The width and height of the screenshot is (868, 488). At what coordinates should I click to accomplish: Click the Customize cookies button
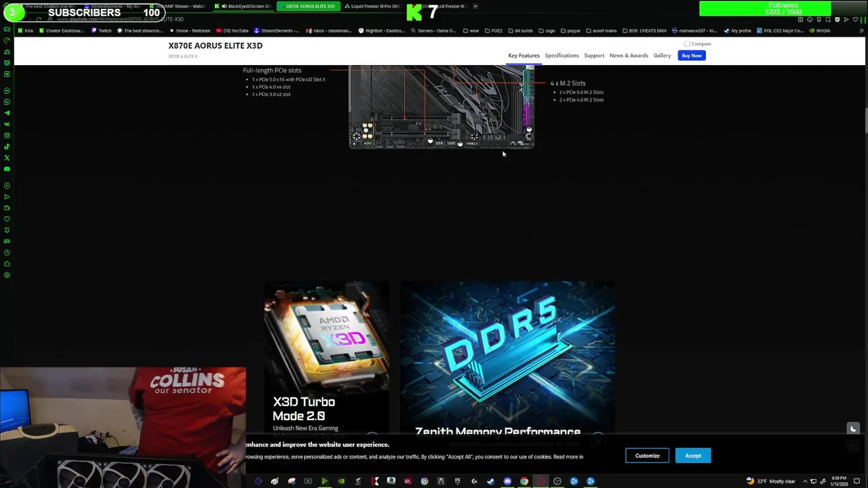pyautogui.click(x=647, y=455)
